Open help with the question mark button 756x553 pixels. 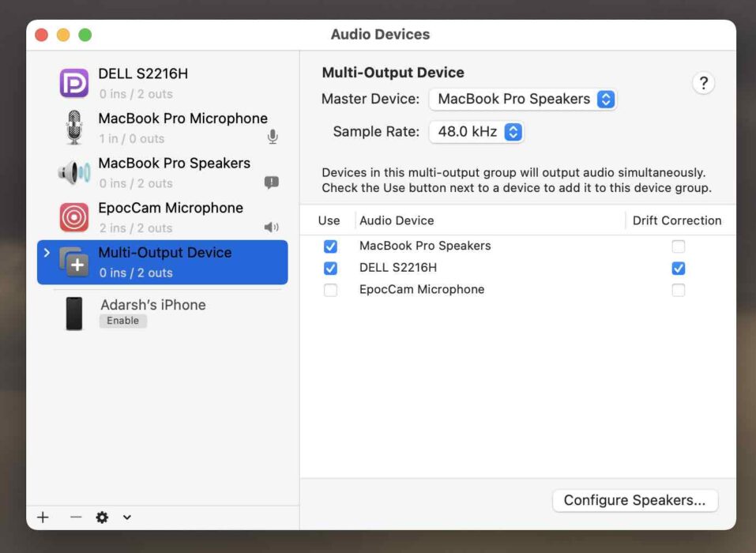(x=703, y=82)
